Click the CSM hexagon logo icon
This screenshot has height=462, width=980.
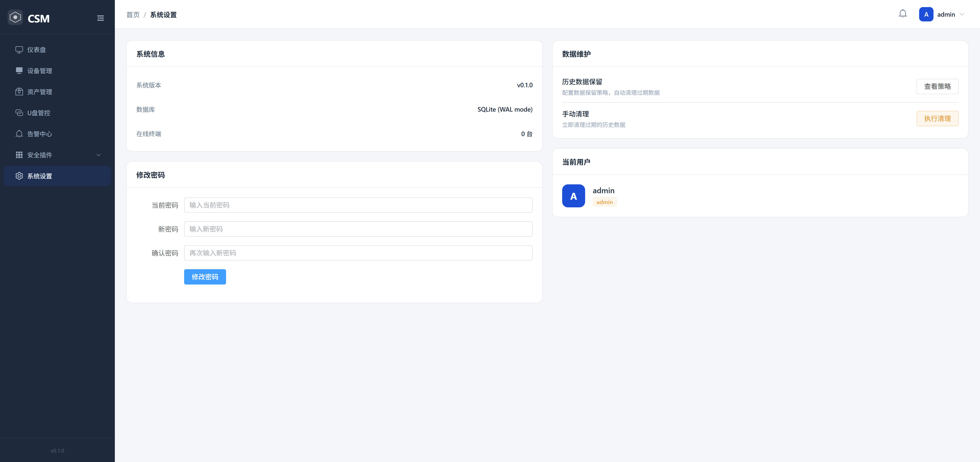click(15, 17)
